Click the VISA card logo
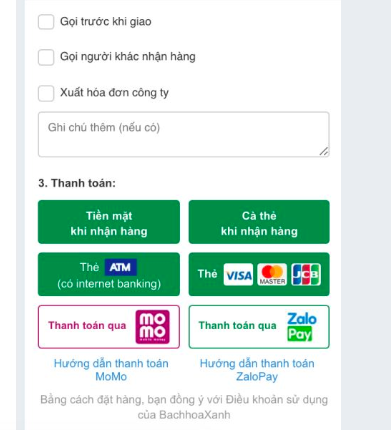This screenshot has width=391, height=430. pyautogui.click(x=238, y=274)
